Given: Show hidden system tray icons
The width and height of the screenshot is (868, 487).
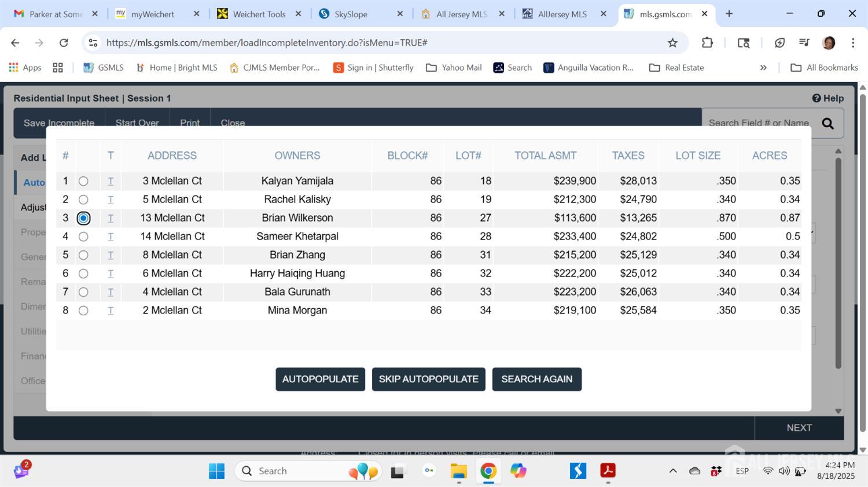Looking at the screenshot, I should pos(673,471).
